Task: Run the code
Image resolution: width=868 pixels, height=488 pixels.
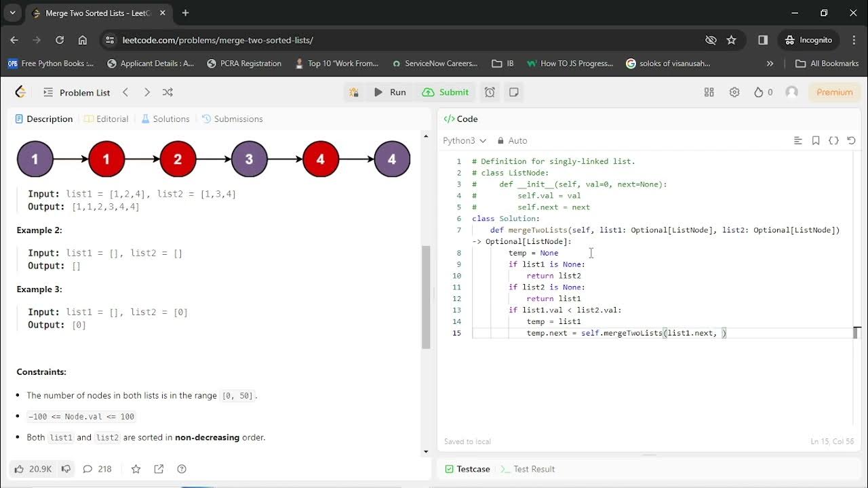Action: click(x=390, y=92)
